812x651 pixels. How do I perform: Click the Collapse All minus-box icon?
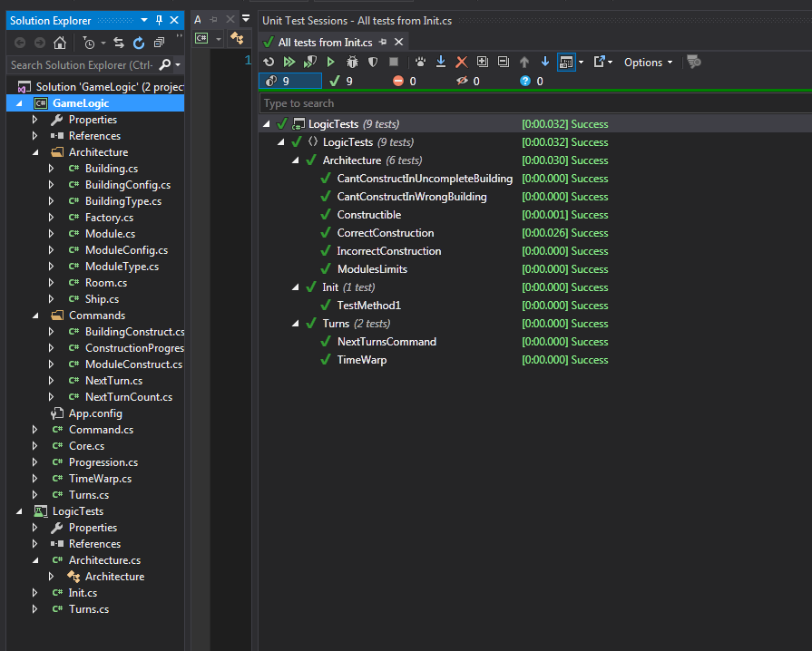point(503,62)
